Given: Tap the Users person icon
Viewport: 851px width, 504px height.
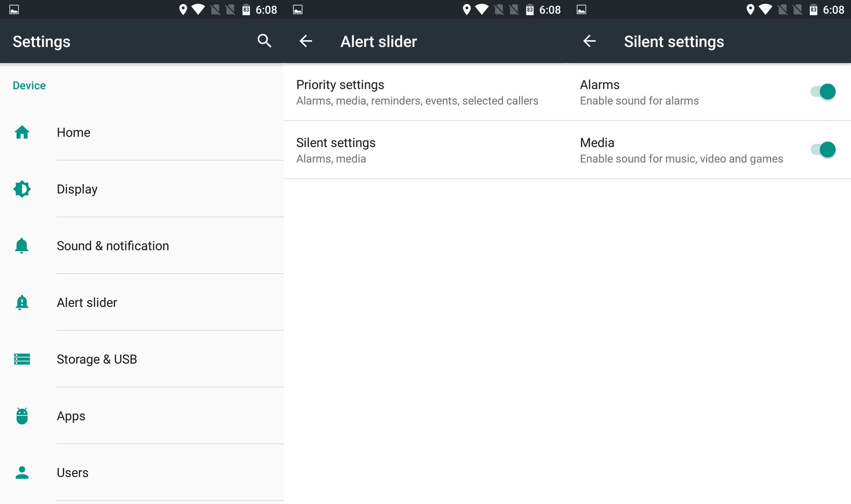Looking at the screenshot, I should [x=22, y=472].
